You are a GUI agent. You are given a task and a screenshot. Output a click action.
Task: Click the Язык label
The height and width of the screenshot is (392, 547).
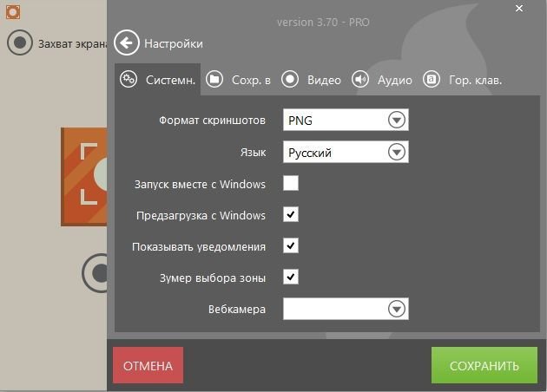point(253,153)
